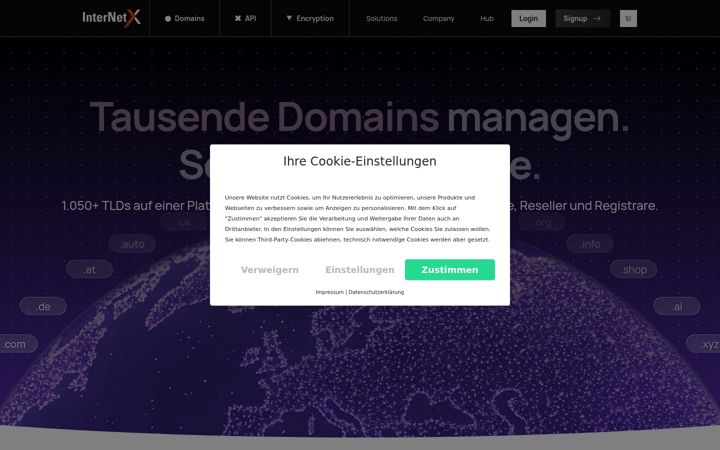Screen dimensions: 720x450
Task: Select the .xyz TLD tag
Action: [x=704, y=344]
